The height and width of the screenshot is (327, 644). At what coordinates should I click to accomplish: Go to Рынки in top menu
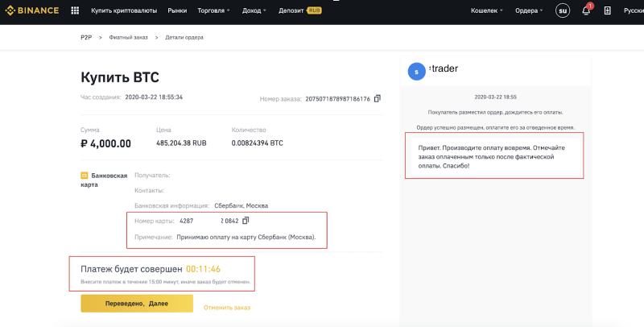[177, 11]
